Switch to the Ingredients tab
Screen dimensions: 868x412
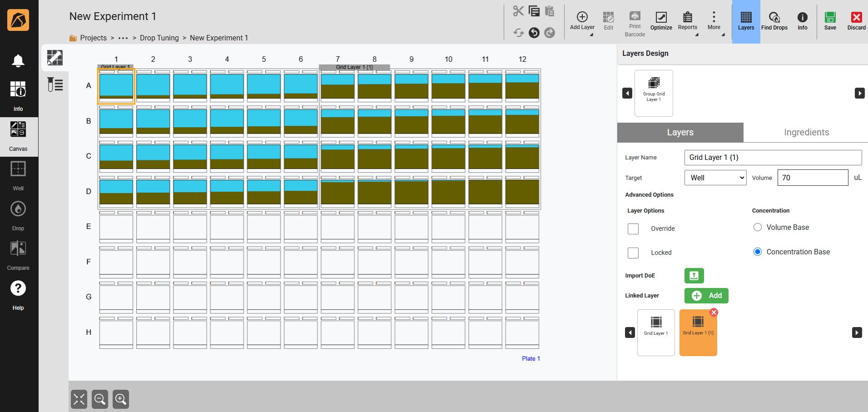(x=806, y=132)
